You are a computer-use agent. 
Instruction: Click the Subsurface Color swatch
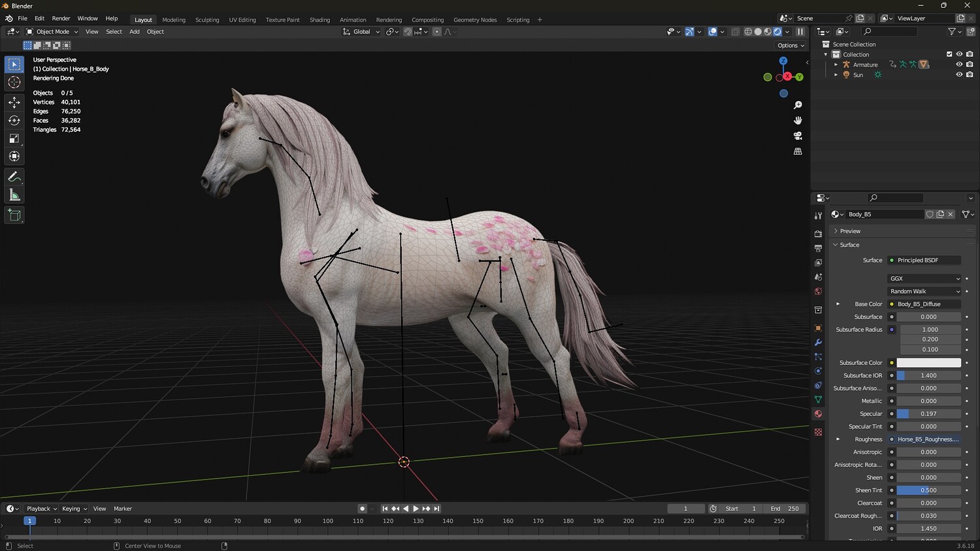928,363
